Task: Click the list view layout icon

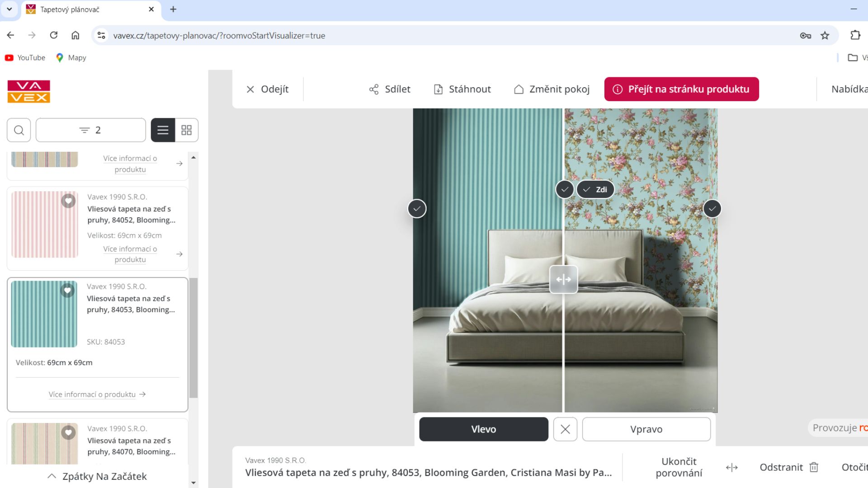Action: (163, 130)
